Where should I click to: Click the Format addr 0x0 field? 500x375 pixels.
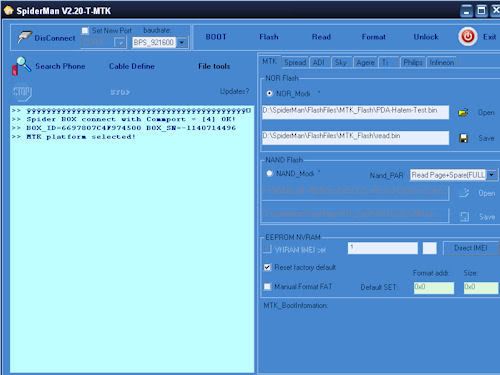(x=434, y=288)
